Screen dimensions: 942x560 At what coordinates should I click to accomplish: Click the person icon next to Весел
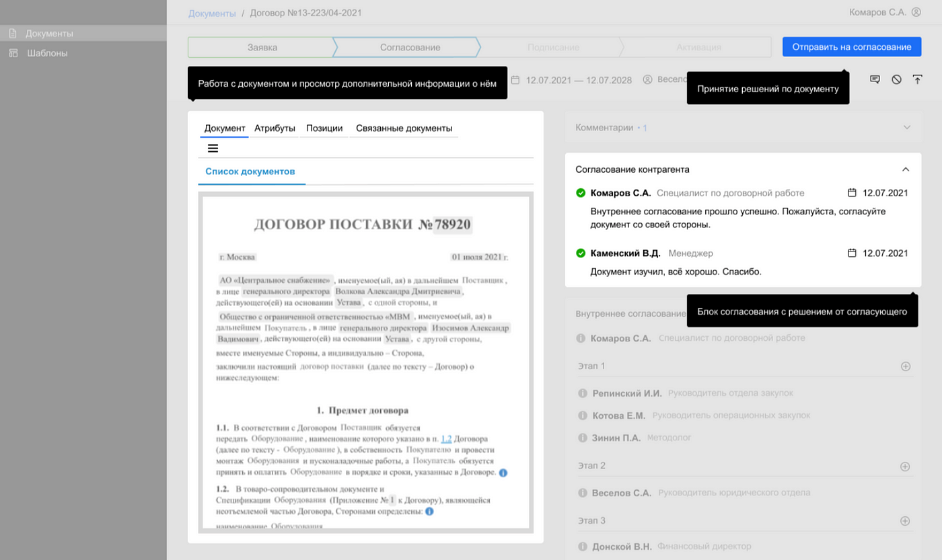coord(648,79)
